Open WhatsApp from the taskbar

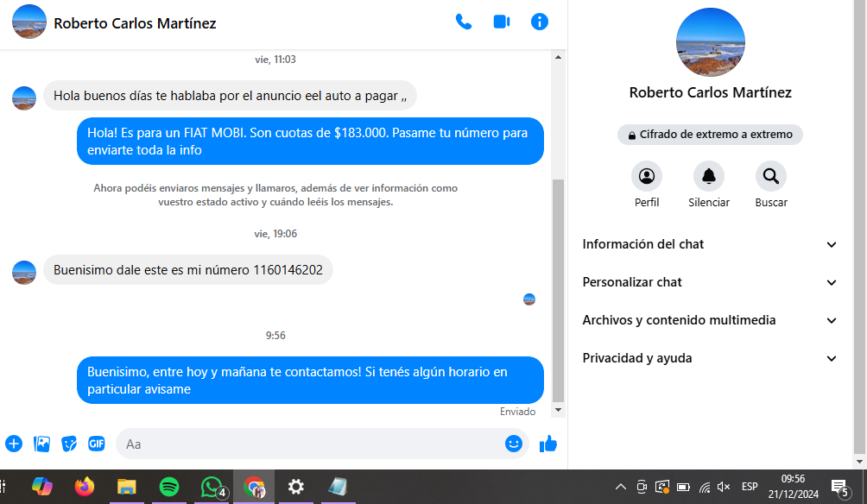pyautogui.click(x=212, y=487)
